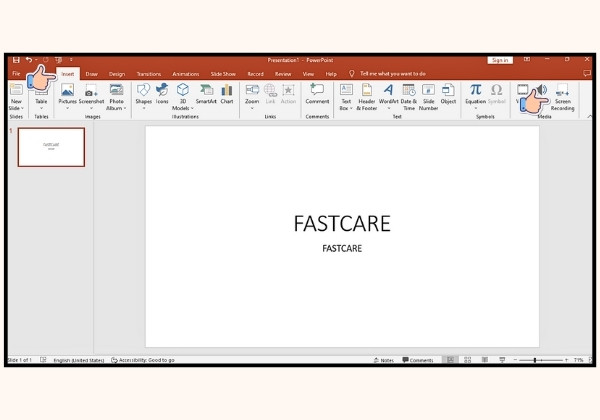Image resolution: width=600 pixels, height=420 pixels.
Task: Open the ribbon display options icon
Action: 527,59
